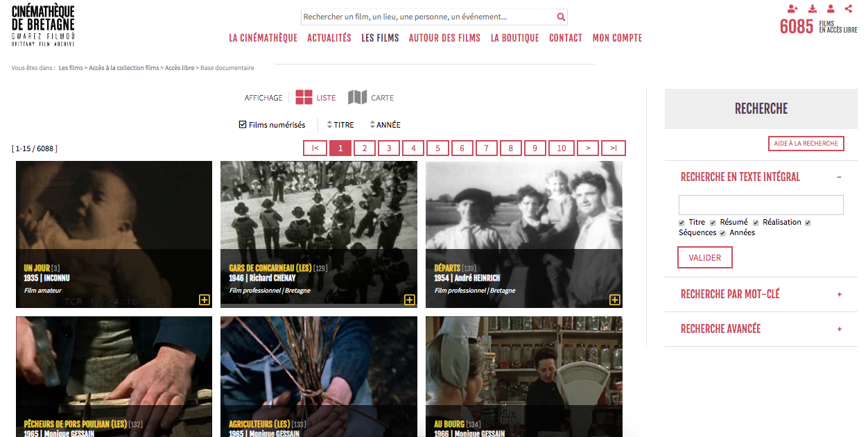
Task: Click the add user icon at top right
Action: pyautogui.click(x=793, y=9)
